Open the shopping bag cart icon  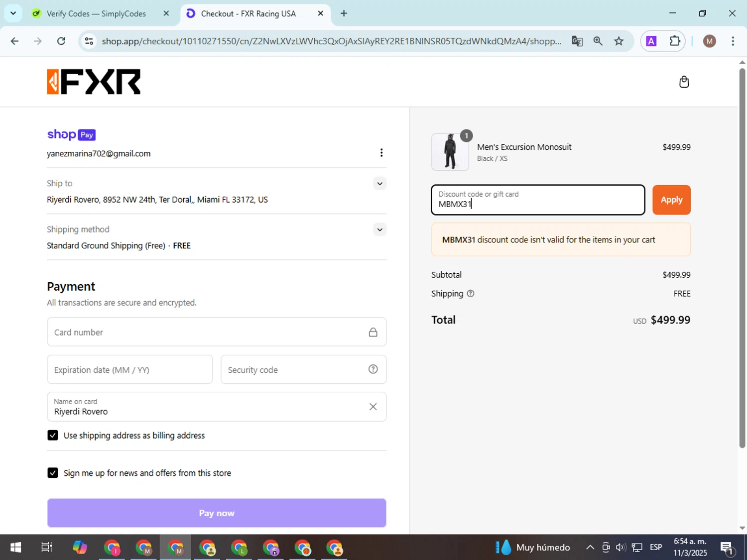pyautogui.click(x=684, y=82)
